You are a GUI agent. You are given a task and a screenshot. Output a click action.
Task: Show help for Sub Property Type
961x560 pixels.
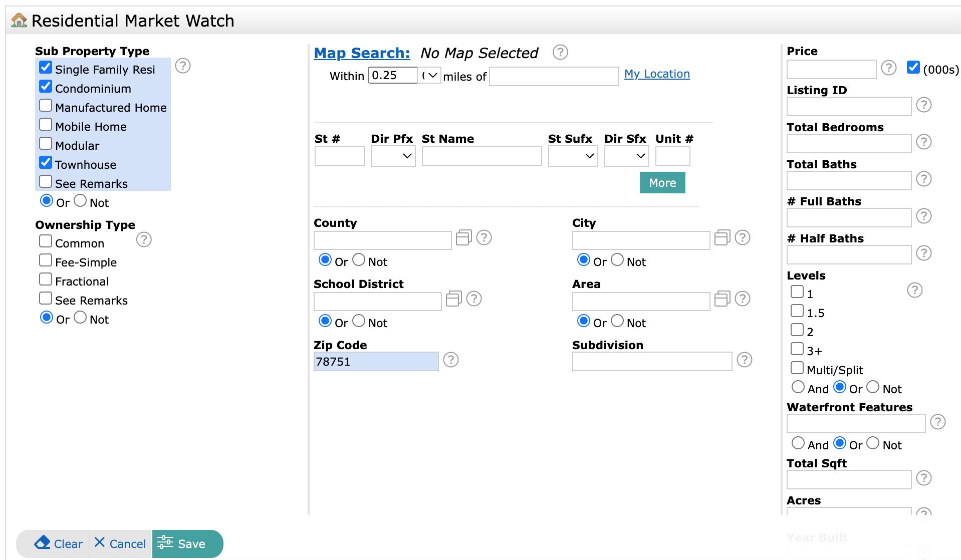tap(183, 66)
